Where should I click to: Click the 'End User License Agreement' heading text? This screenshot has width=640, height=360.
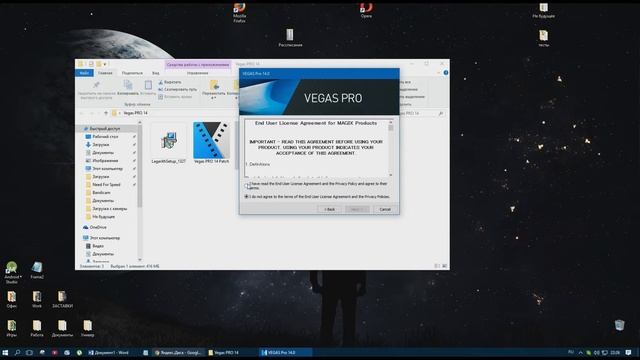(x=316, y=123)
